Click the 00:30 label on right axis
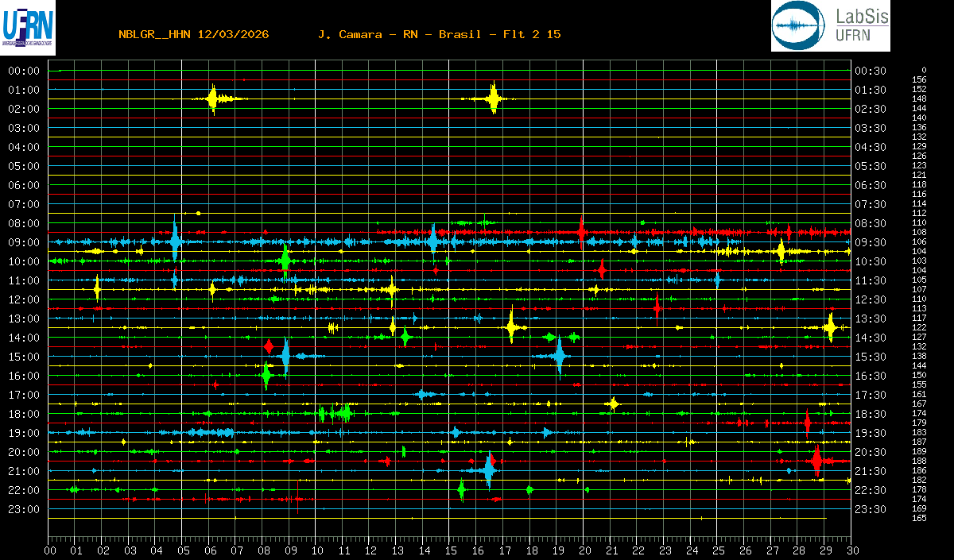This screenshot has height=560, width=954. coord(870,71)
